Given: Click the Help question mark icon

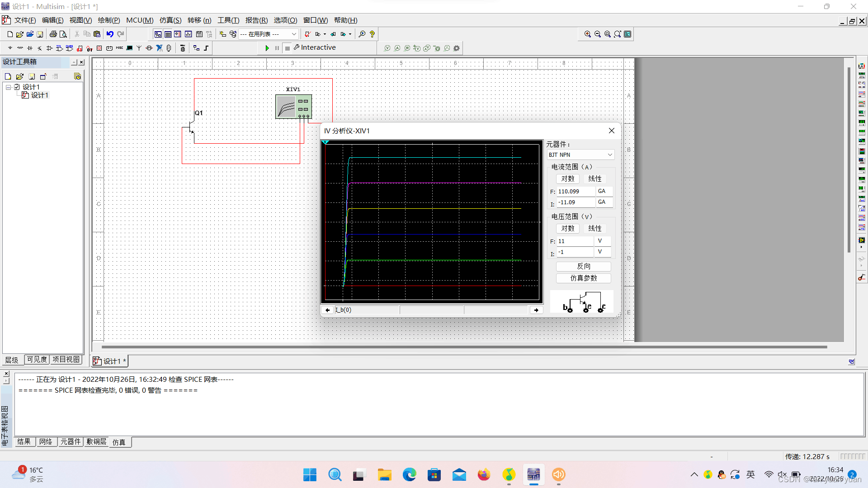Looking at the screenshot, I should (x=372, y=34).
